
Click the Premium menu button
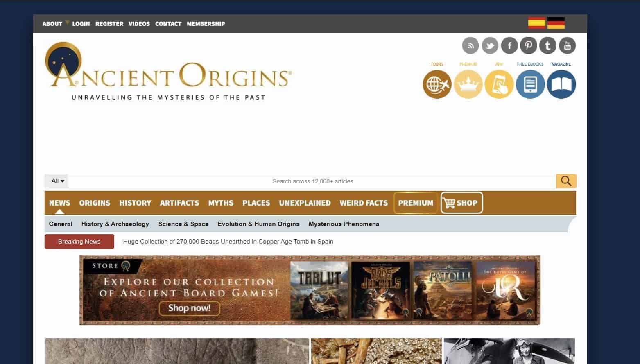pos(416,203)
